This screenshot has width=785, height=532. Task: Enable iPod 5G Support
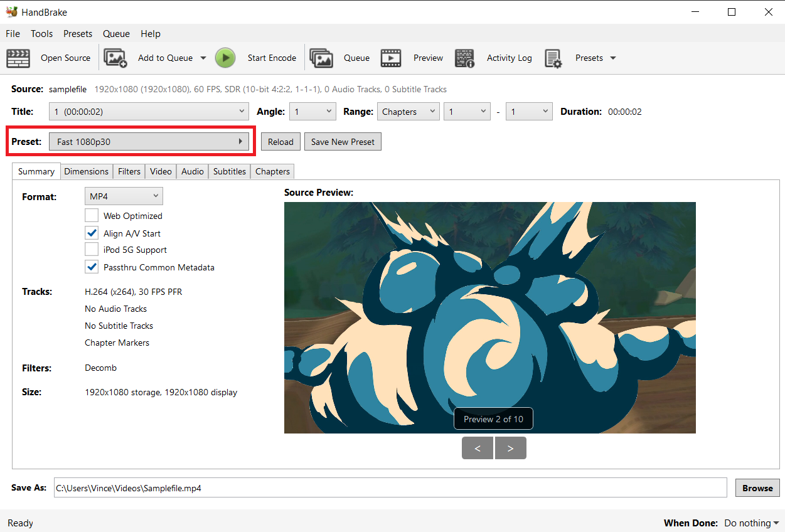(91, 250)
